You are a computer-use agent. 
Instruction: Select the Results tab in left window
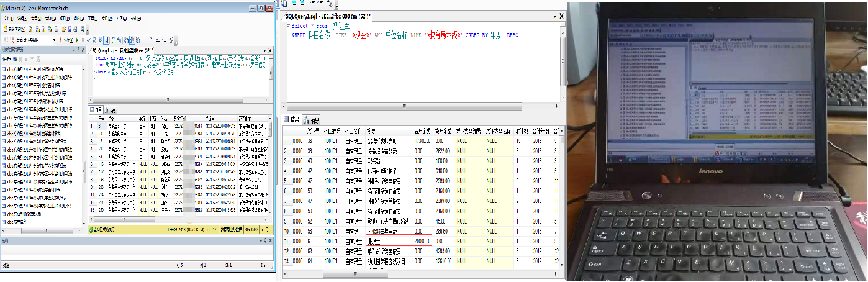98,110
